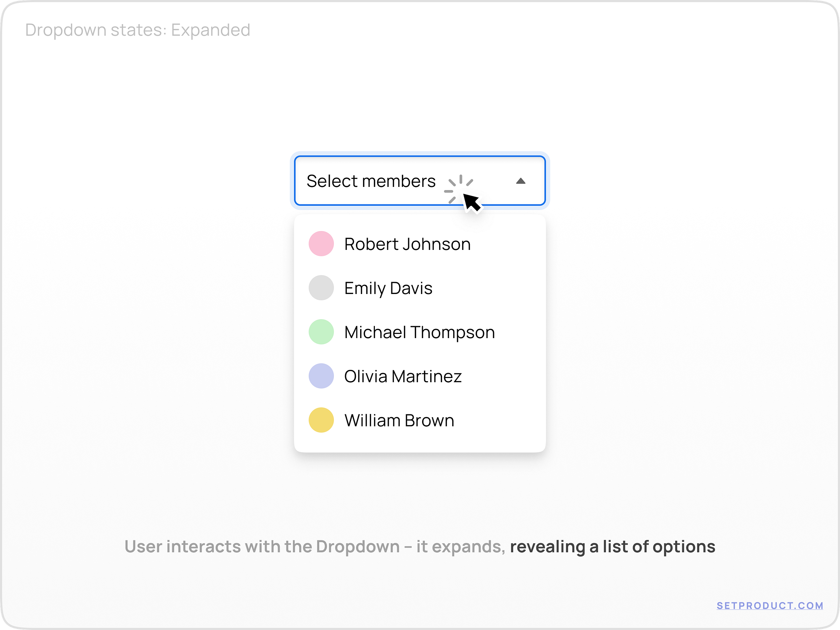Click Michael Thompson's green avatar circle
The image size is (840, 630).
[x=321, y=331]
